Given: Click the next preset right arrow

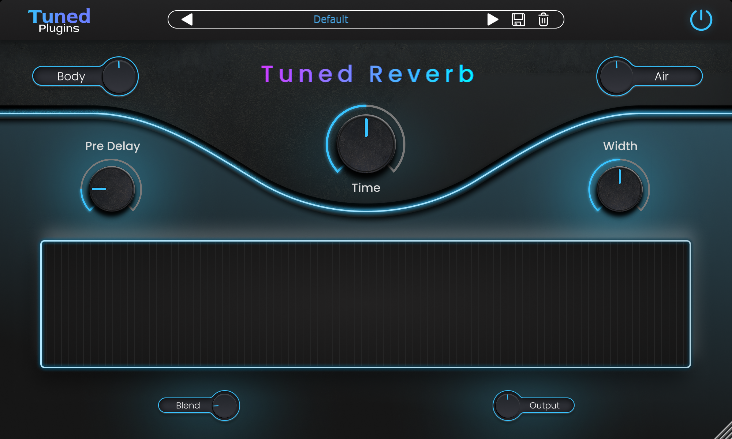Looking at the screenshot, I should tap(492, 19).
